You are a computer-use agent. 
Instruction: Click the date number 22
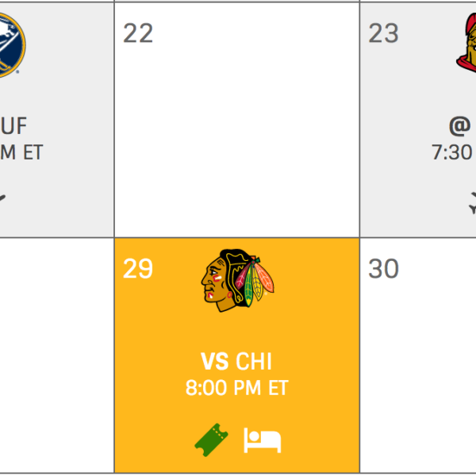coord(138,33)
